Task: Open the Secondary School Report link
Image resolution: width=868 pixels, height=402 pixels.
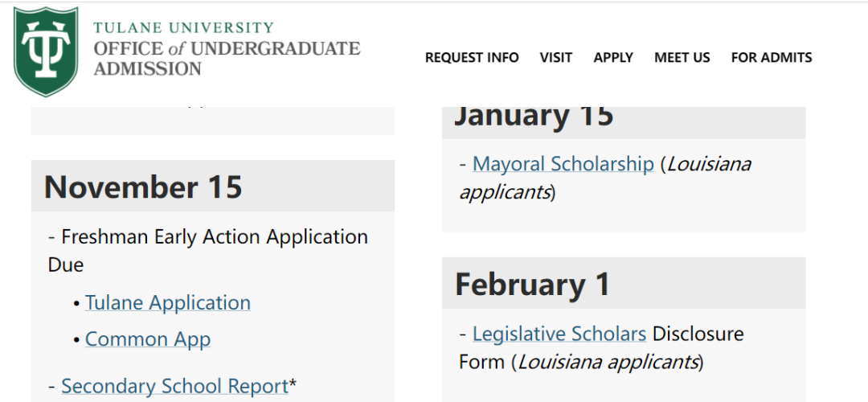Action: (x=175, y=386)
